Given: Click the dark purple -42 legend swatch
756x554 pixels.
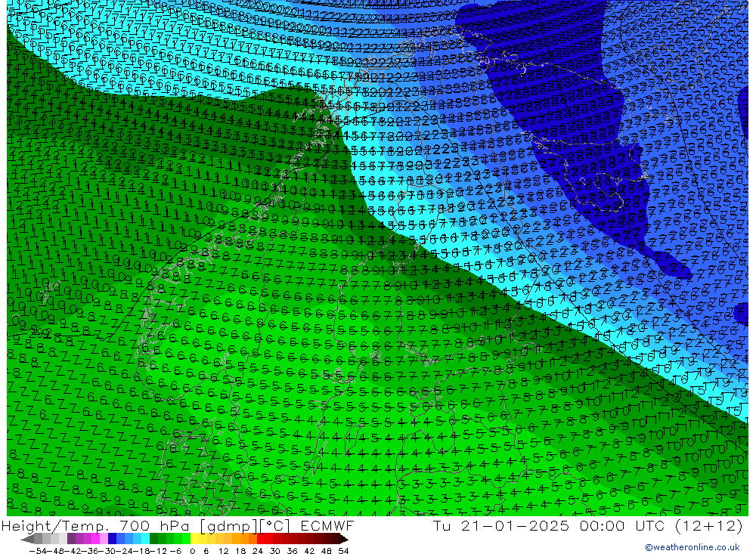Looking at the screenshot, I should [71, 539].
